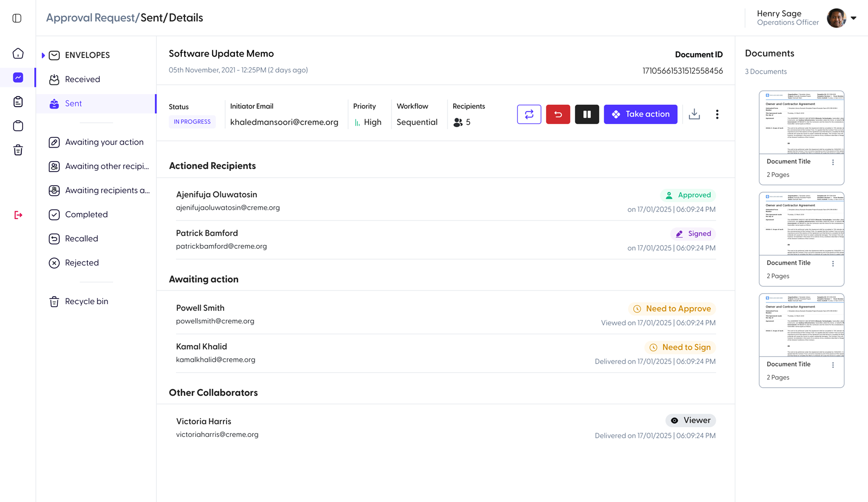Open first Document Title options menu
868x502 pixels.
tap(833, 163)
